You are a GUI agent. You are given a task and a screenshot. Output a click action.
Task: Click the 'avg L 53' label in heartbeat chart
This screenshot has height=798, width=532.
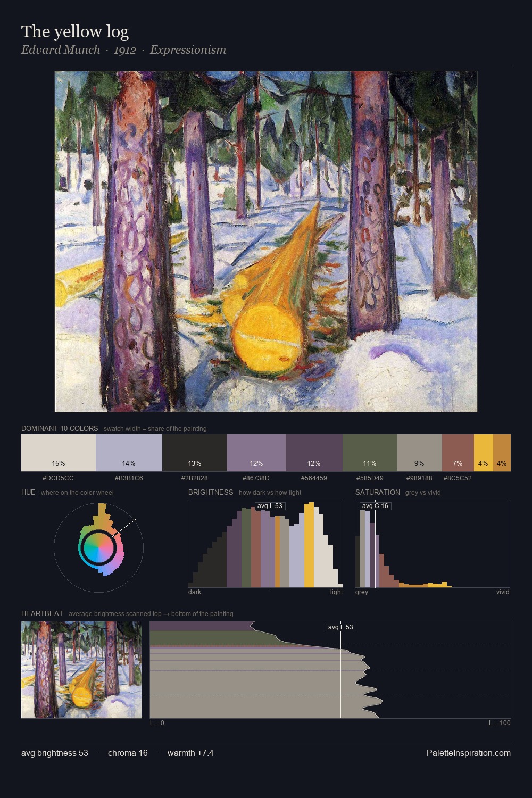click(x=340, y=627)
